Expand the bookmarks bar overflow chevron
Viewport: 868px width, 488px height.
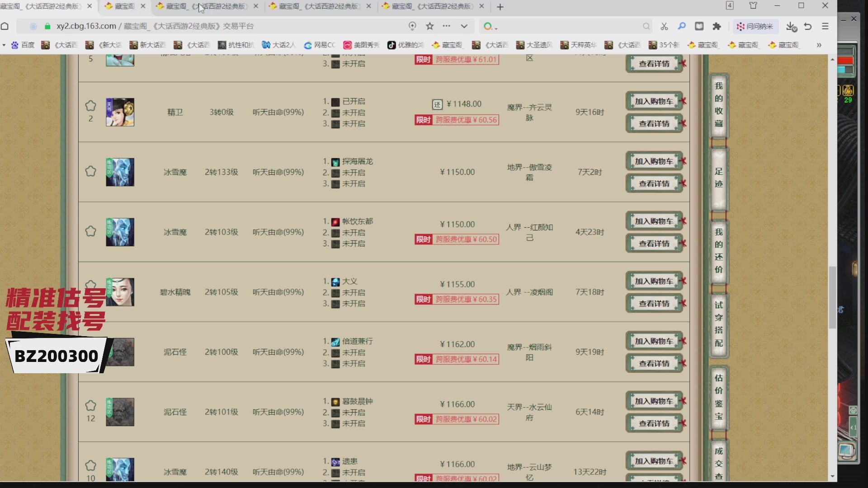[819, 45]
